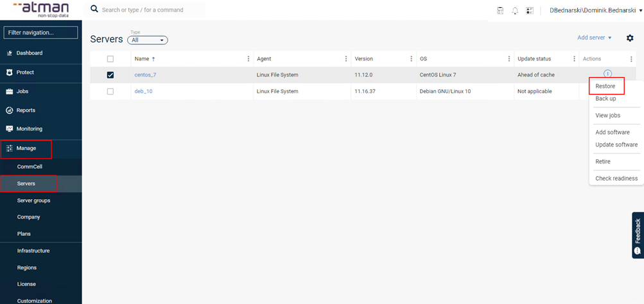Click the Monitoring icon in sidebar
644x304 pixels.
click(10, 129)
